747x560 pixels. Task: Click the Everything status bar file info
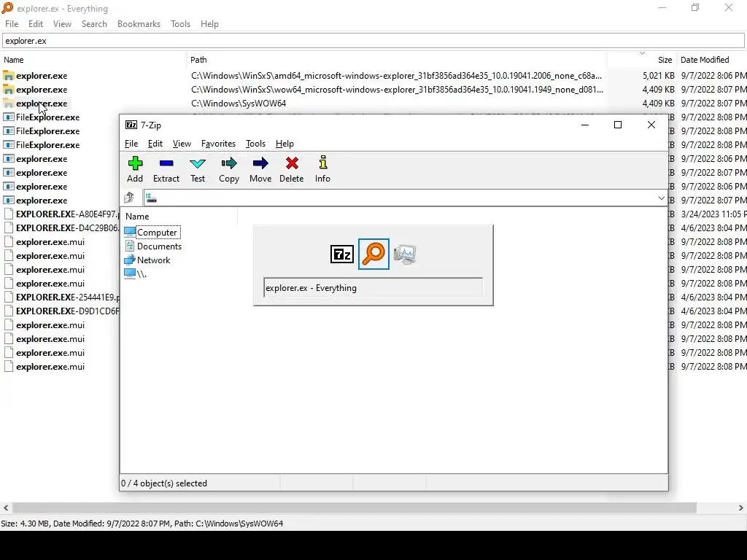point(142,524)
